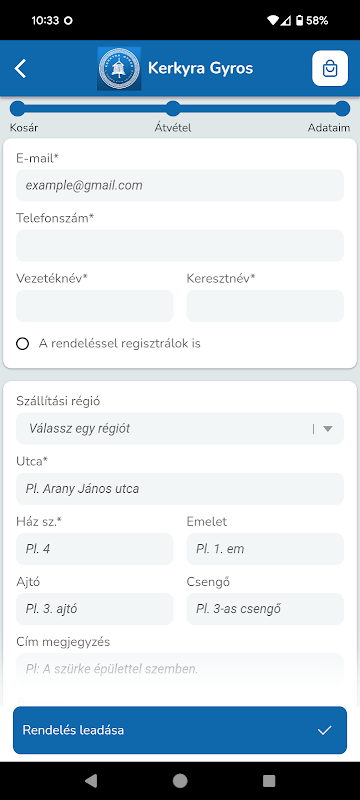Viewport: 360px width, 800px height.
Task: Expand region list using the down arrow
Action: [328, 429]
